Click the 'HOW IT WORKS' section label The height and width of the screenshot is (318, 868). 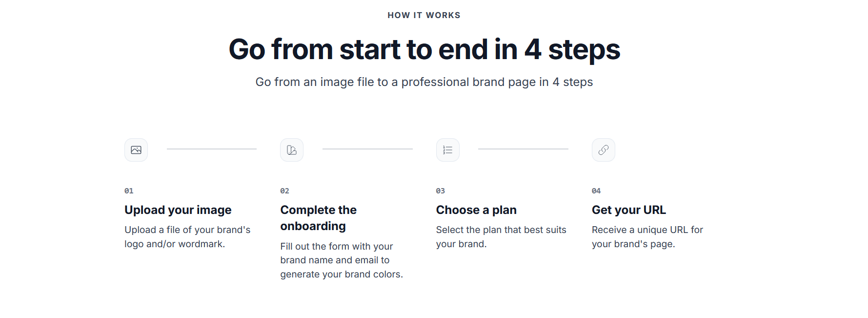point(424,15)
